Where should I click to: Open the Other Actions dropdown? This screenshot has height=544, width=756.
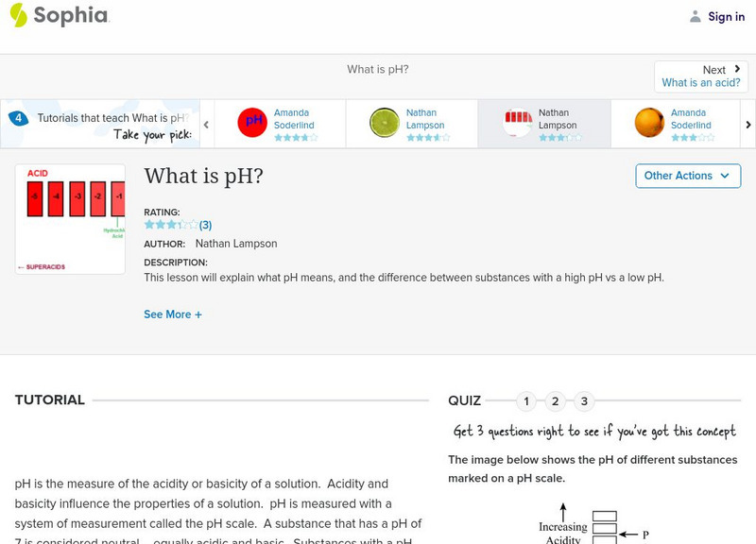click(688, 176)
